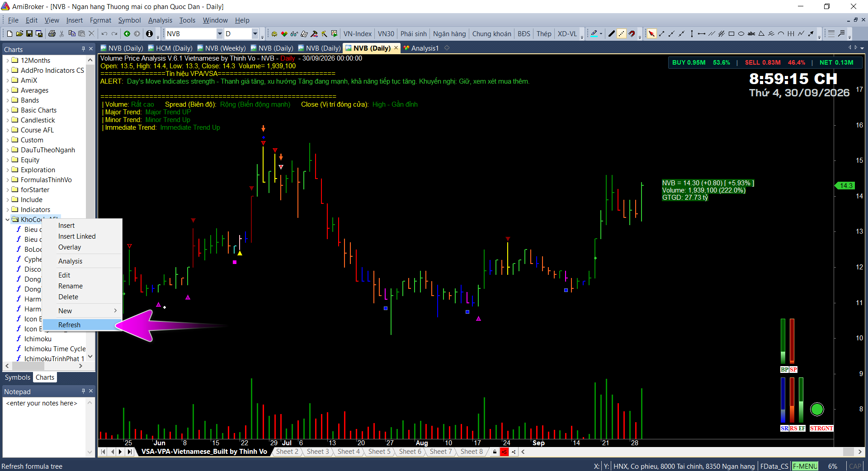Click the red magnet snap icon
The height and width of the screenshot is (471, 868).
[x=632, y=34]
